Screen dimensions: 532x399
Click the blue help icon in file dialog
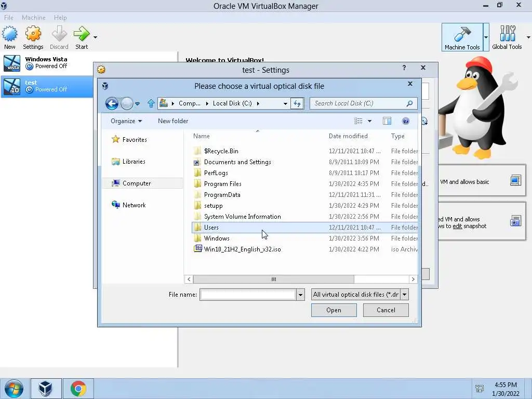[405, 121]
